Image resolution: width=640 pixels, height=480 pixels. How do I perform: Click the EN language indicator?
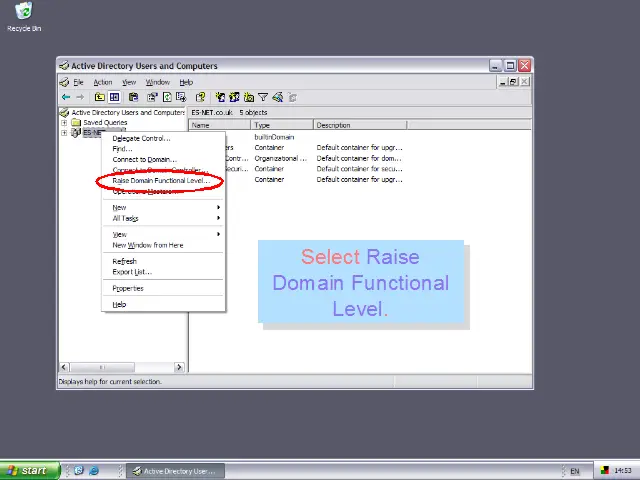pos(575,471)
